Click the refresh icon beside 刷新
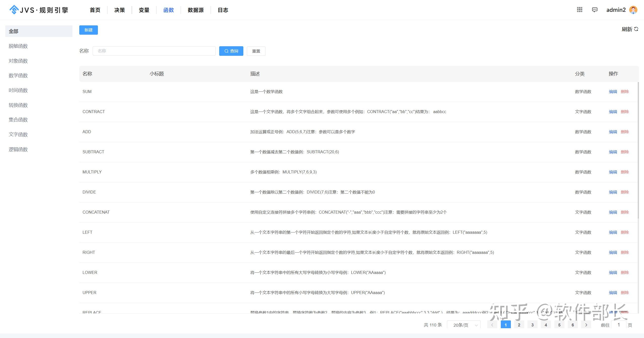The height and width of the screenshot is (338, 644). click(x=636, y=29)
